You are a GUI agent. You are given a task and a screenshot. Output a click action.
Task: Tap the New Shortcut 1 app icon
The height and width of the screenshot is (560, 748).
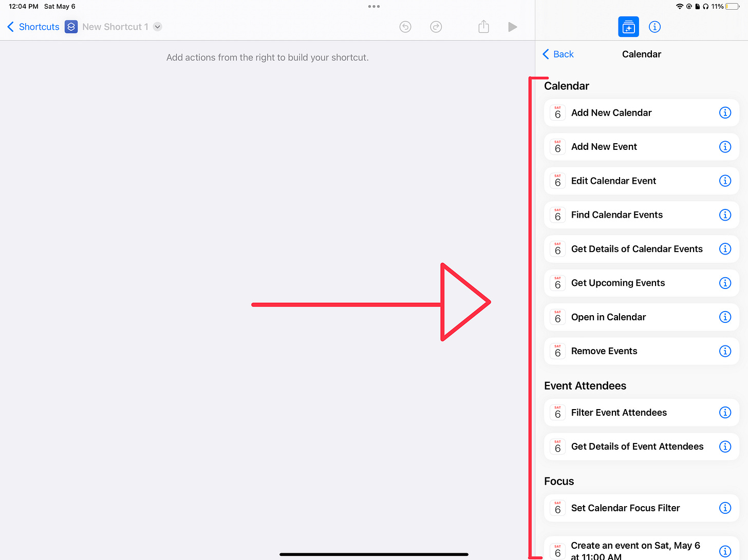71,27
